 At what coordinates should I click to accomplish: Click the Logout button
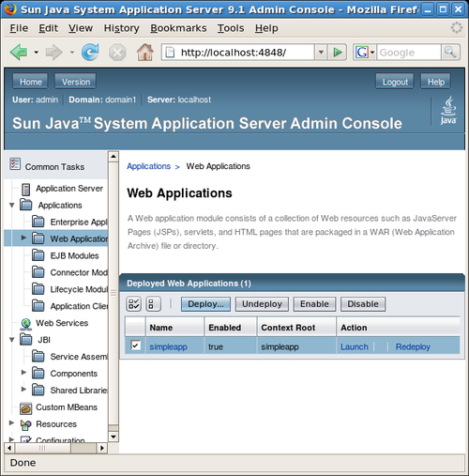tap(395, 82)
